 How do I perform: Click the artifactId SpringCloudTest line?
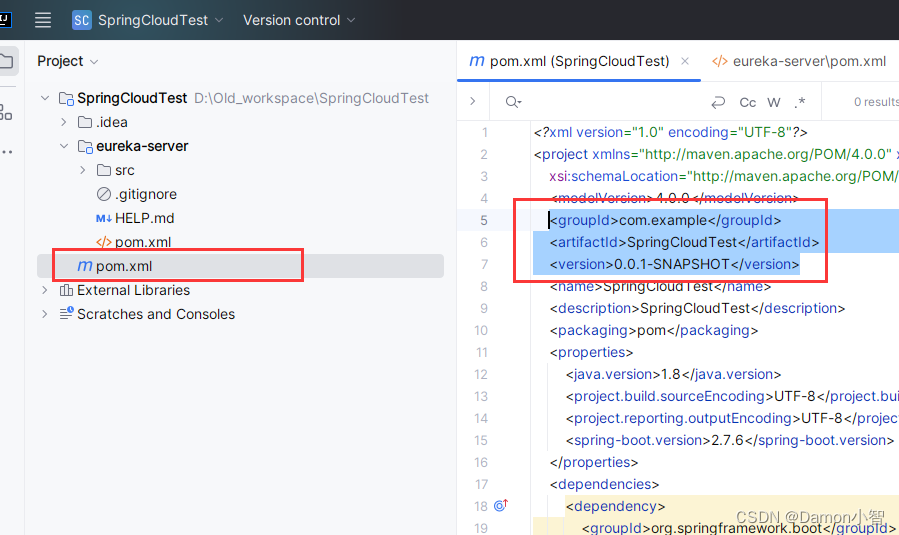684,242
